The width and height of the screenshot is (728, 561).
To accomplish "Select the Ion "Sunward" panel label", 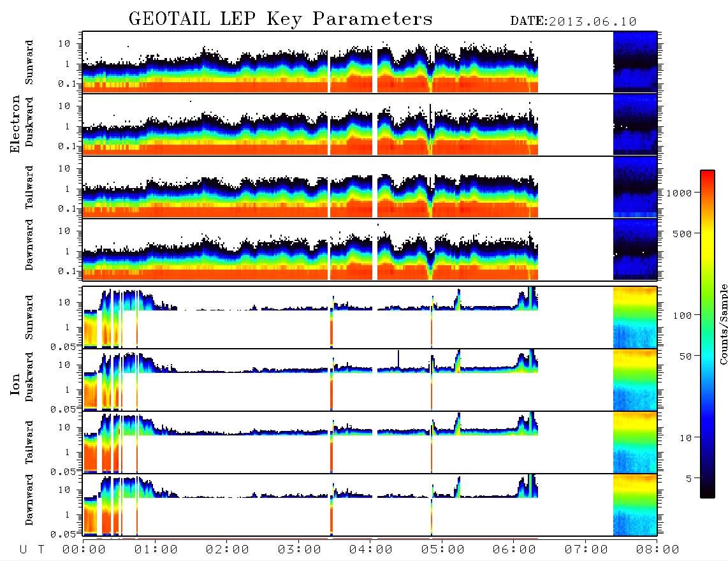I will pyautogui.click(x=29, y=317).
